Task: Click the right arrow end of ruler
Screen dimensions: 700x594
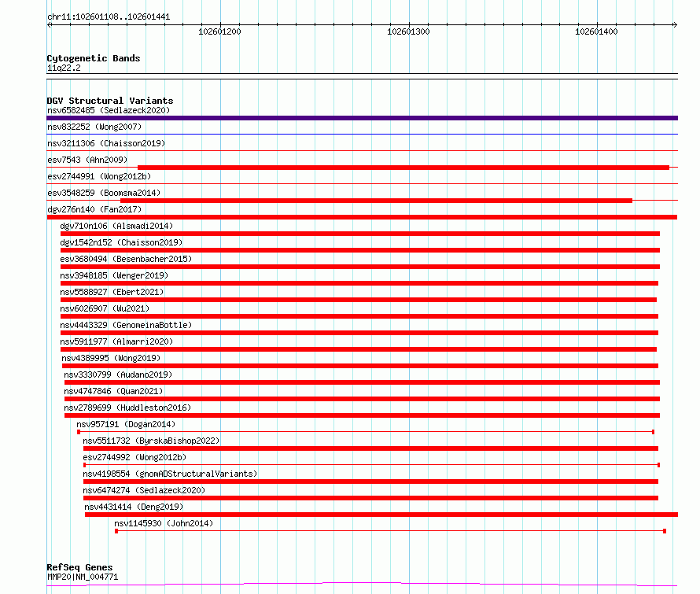Action: (x=675, y=25)
